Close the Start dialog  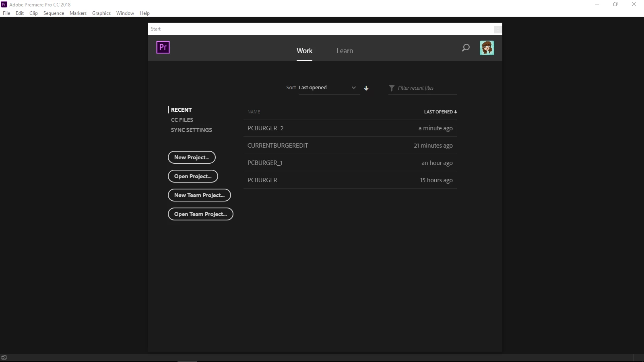tap(498, 29)
